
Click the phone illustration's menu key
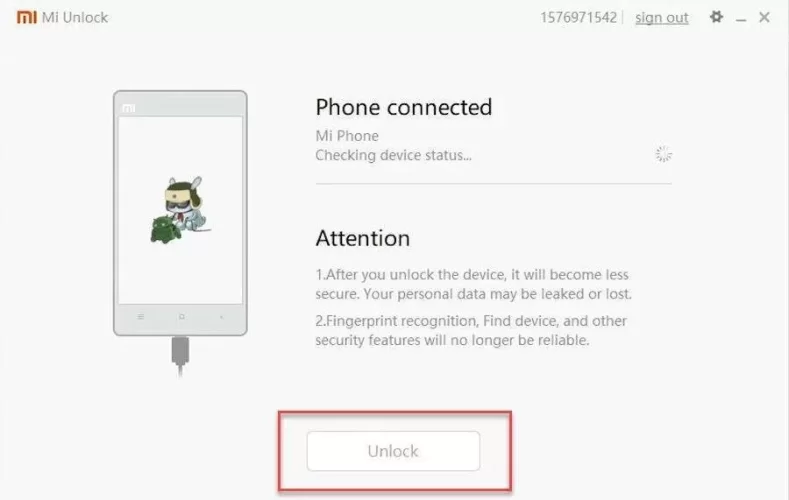(x=141, y=316)
